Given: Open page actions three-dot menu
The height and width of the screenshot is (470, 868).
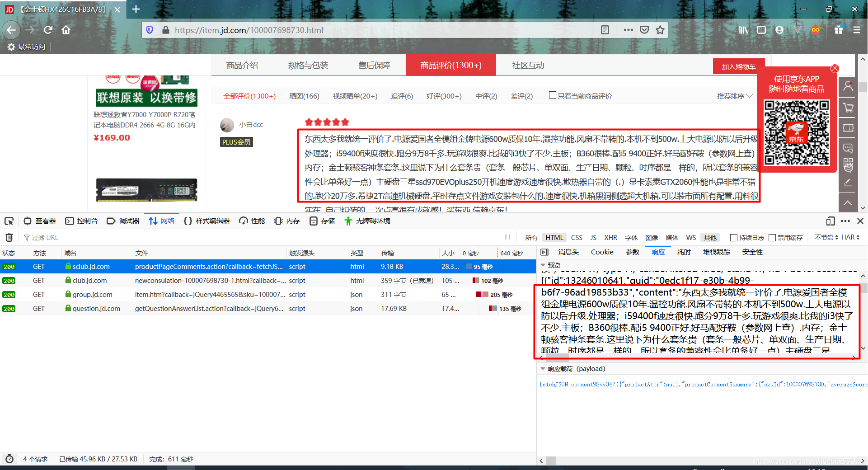Looking at the screenshot, I should pyautogui.click(x=628, y=30).
